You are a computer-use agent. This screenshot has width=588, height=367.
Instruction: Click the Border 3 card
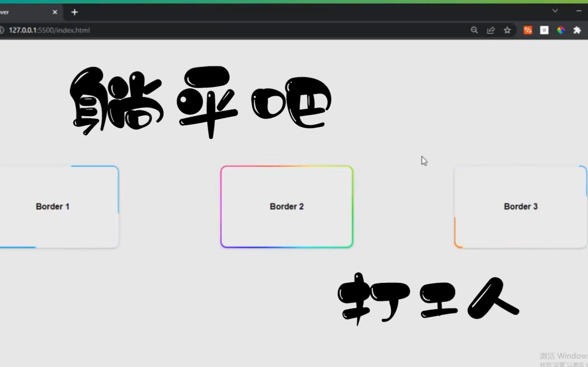tap(520, 206)
